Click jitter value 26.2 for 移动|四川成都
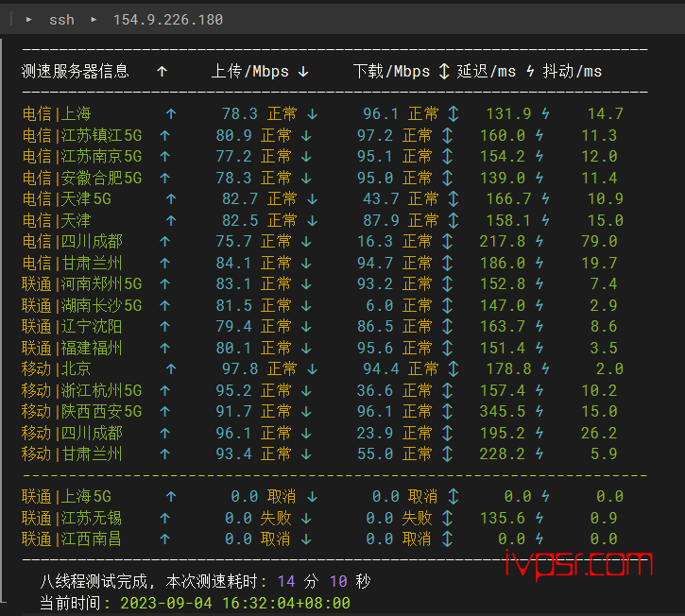Image resolution: width=685 pixels, height=616 pixels. coord(599,433)
